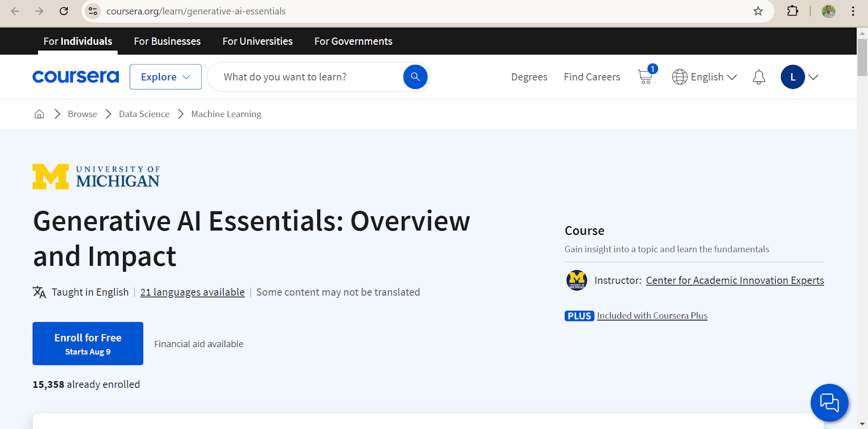Click the instructor's Michigan badge avatar
The height and width of the screenshot is (429, 868).
pos(577,280)
